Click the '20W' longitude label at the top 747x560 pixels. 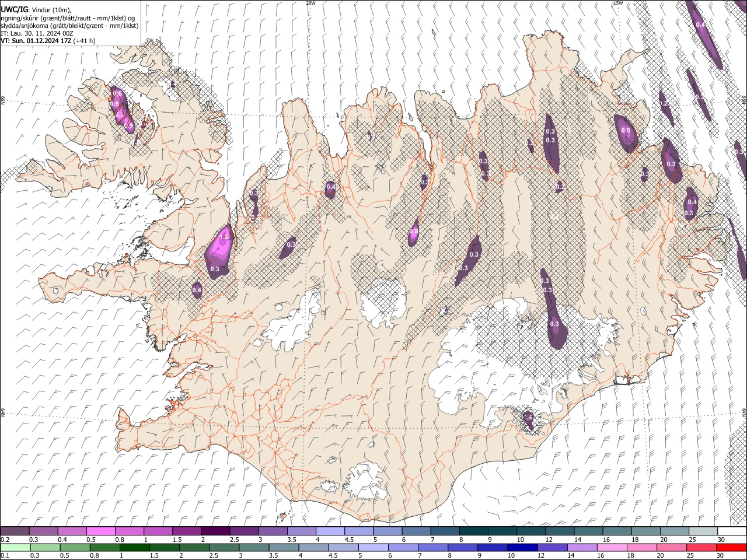pyautogui.click(x=310, y=3)
